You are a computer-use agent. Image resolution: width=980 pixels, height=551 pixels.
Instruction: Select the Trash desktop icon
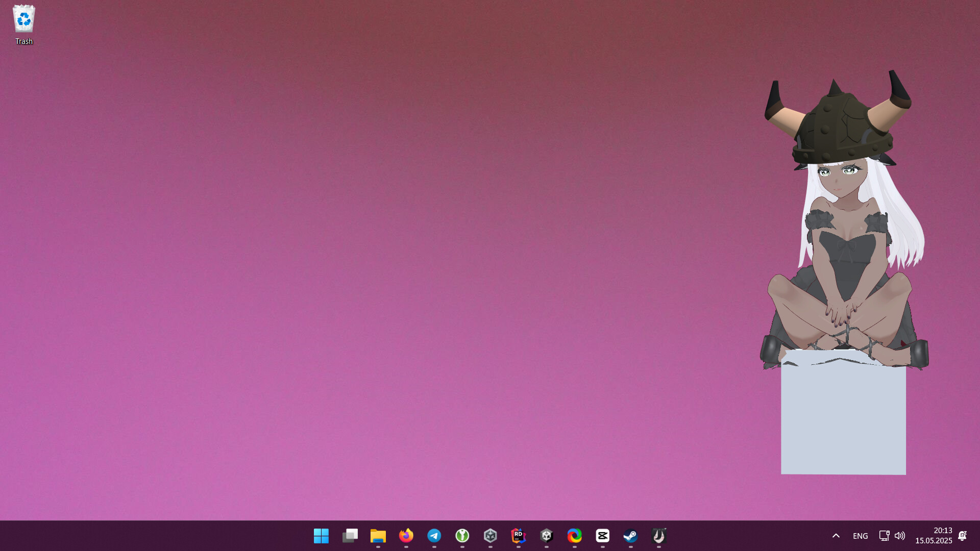tap(24, 24)
